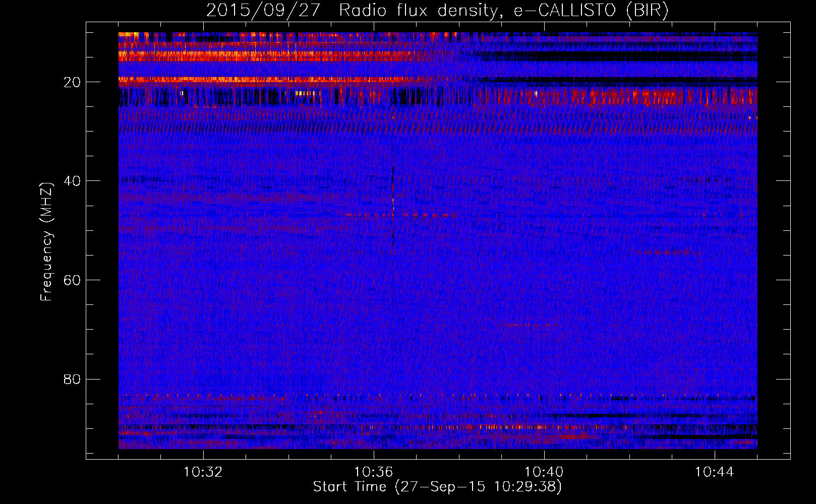Click the '10:36' time tick label
Screen dimensions: 816x504
pyautogui.click(x=374, y=472)
